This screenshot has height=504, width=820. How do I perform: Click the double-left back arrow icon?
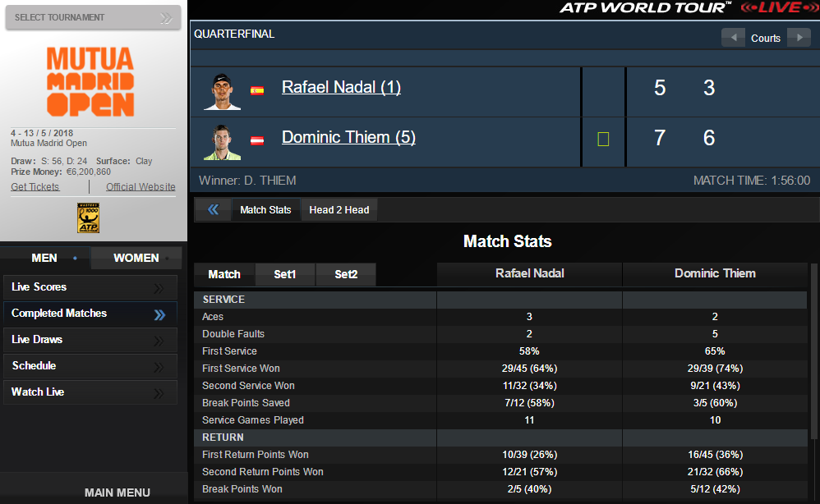tap(214, 209)
